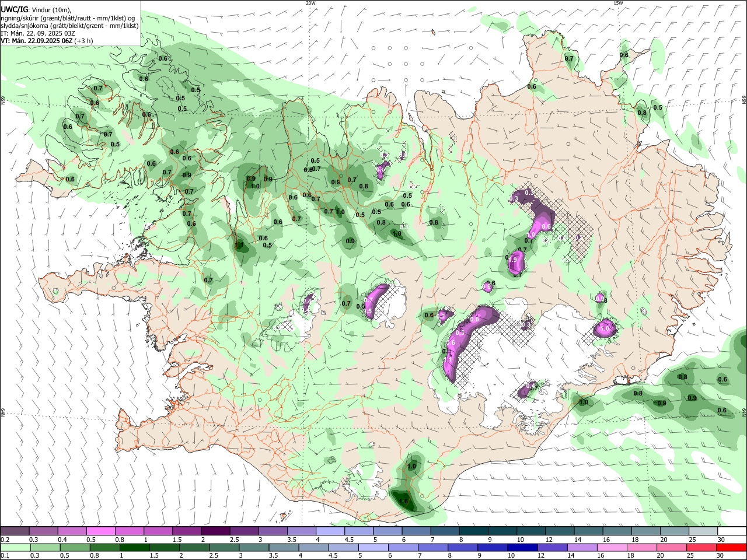Select the dark teal 8–9 snow scale swatch

coord(474,531)
